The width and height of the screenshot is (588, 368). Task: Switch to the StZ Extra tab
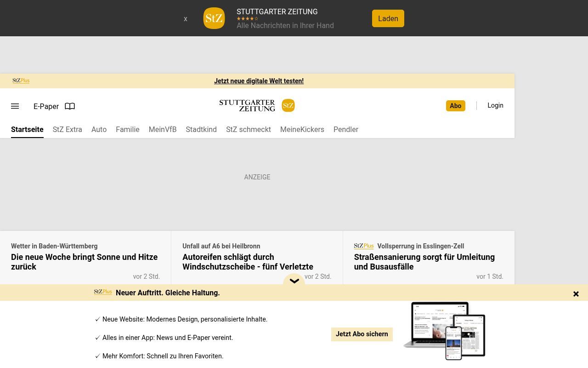click(68, 130)
